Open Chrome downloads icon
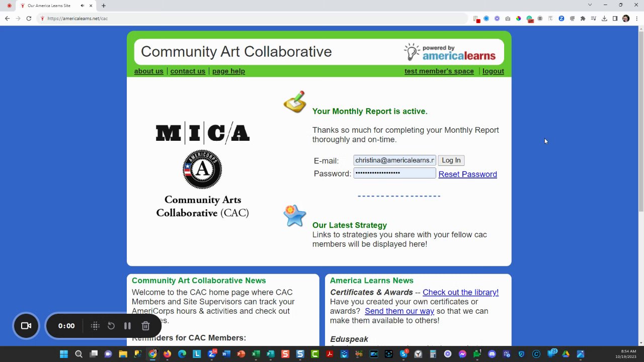Viewport: 644px width, 362px height. (x=604, y=19)
